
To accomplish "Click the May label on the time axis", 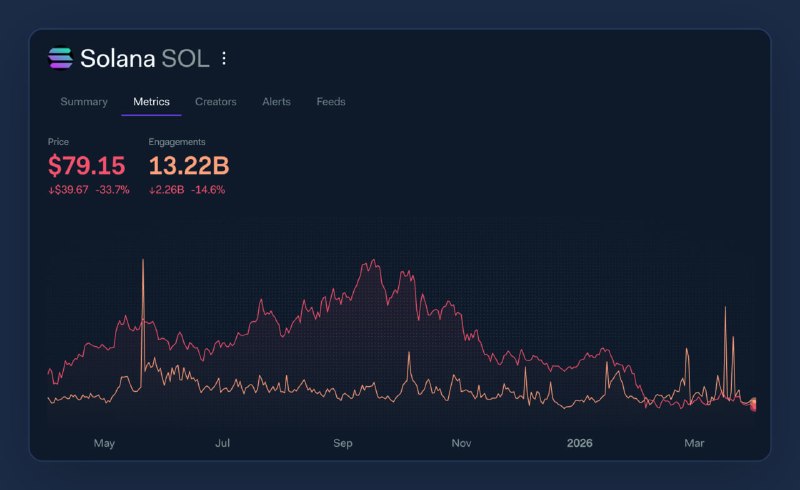I will click(105, 443).
